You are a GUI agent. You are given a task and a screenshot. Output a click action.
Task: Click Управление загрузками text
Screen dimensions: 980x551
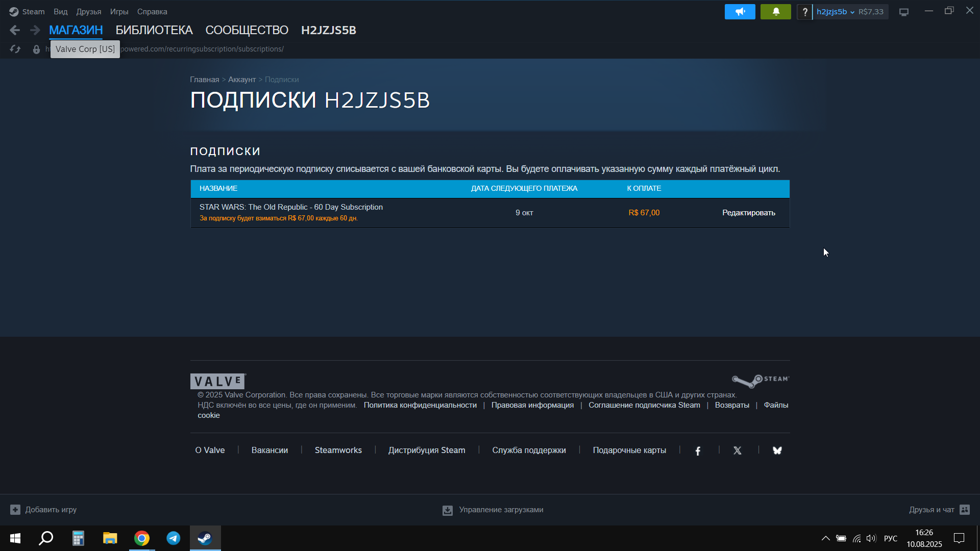[501, 510]
